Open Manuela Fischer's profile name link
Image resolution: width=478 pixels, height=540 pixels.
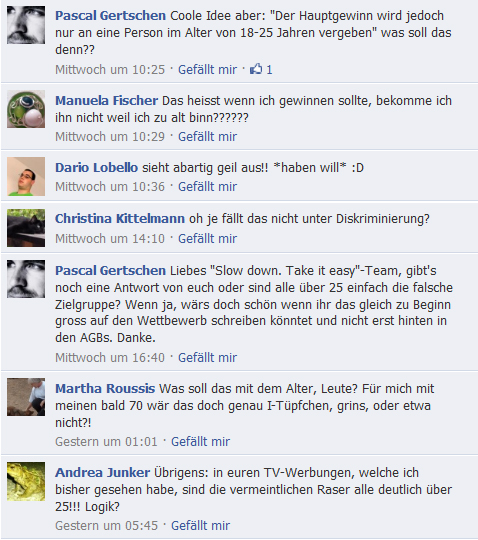(x=106, y=101)
